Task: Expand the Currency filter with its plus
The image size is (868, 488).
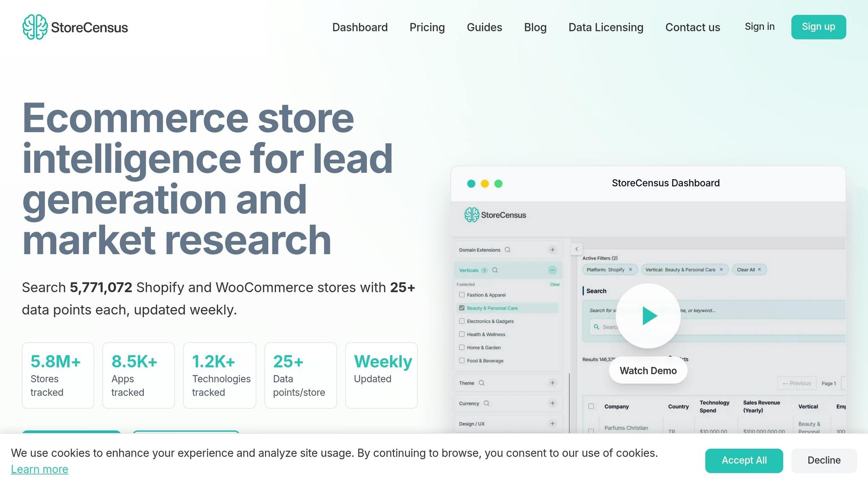Action: [x=552, y=403]
